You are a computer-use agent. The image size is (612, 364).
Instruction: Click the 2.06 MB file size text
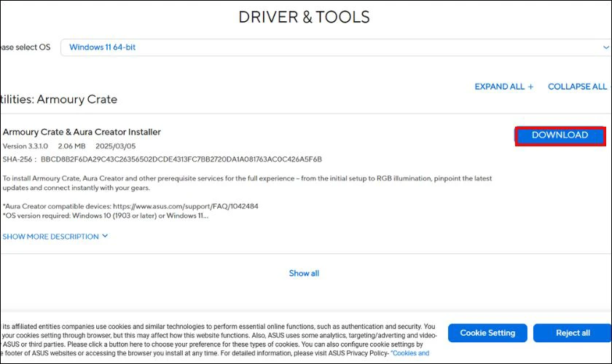click(x=72, y=146)
